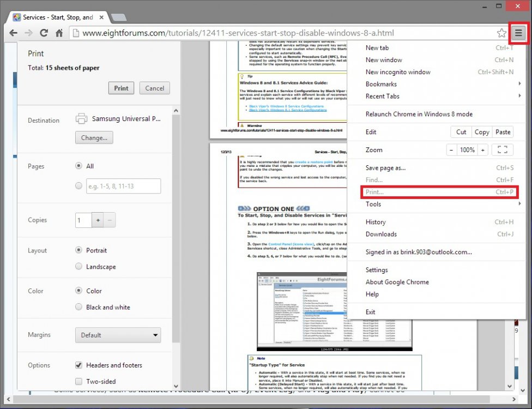Click Control Panel (icons view) link in preview
The height and width of the screenshot is (409, 532).
click(291, 244)
